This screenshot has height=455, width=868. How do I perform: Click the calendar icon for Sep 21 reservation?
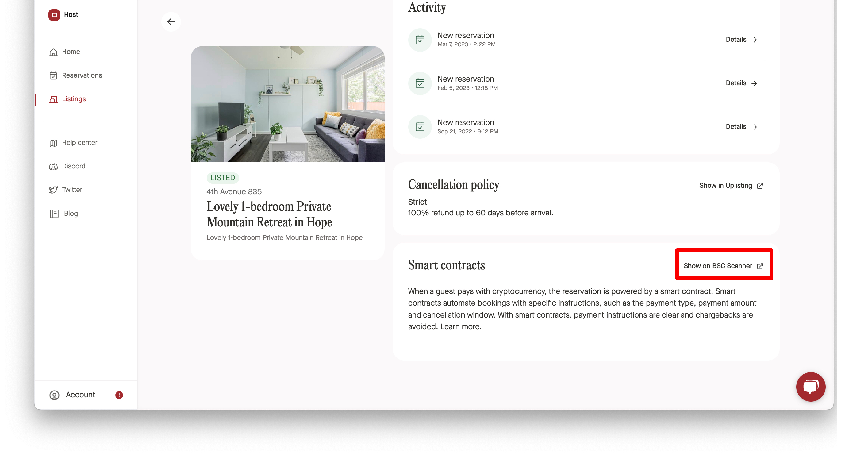[420, 127]
